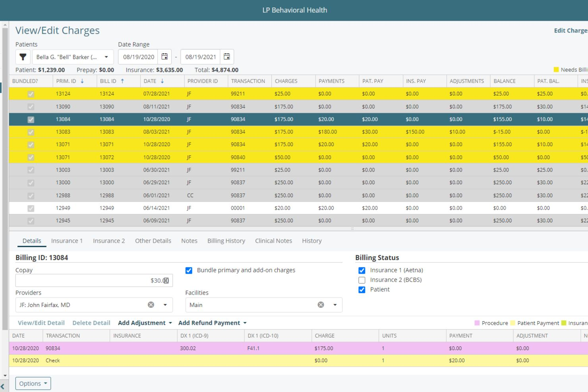Click the pink Procedure legend swatch
This screenshot has height=392, width=588.
pyautogui.click(x=477, y=323)
